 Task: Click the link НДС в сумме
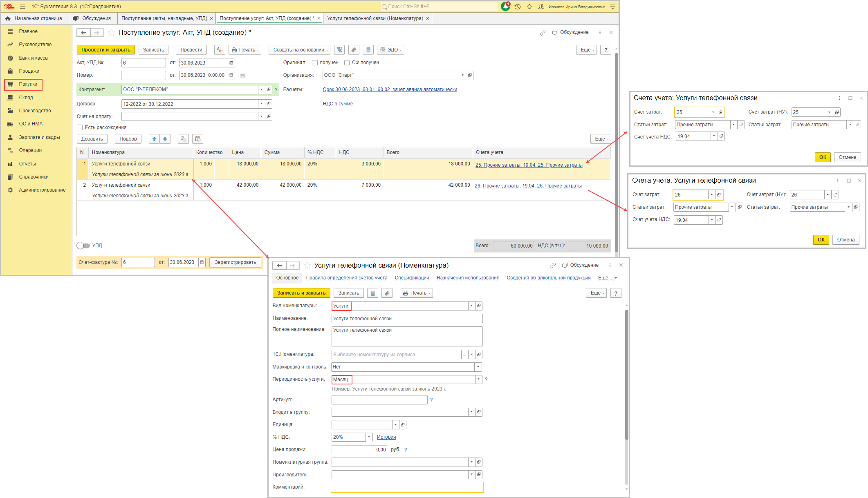[337, 104]
